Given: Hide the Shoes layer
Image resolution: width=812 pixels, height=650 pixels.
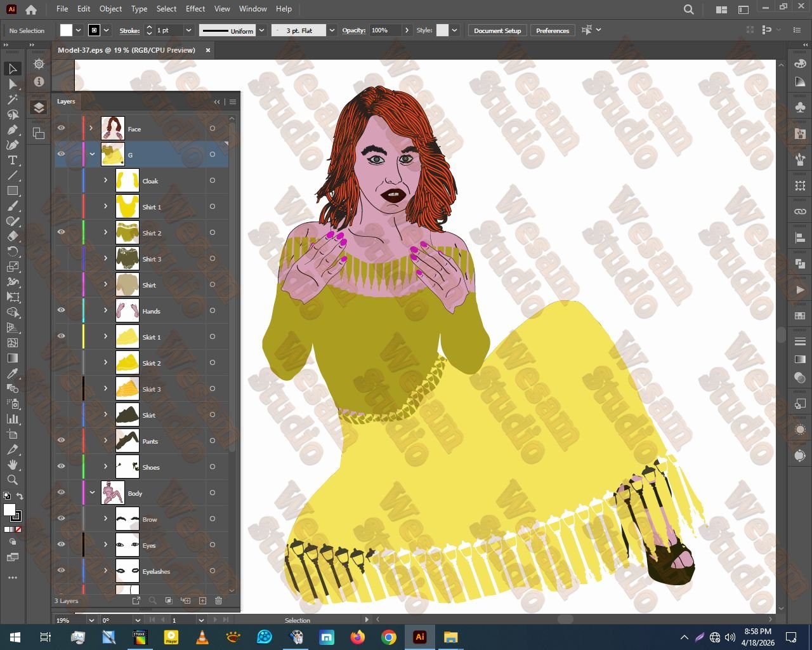Looking at the screenshot, I should pos(62,467).
